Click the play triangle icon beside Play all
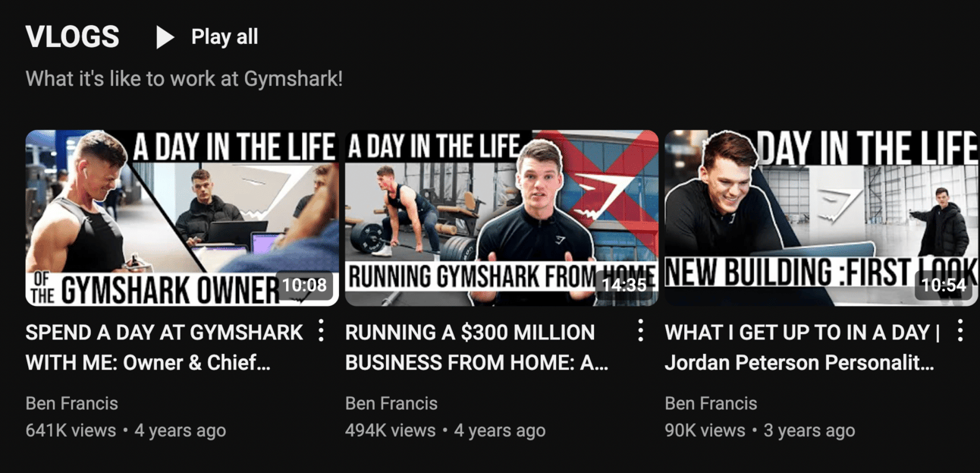Screen dimensions: 980x473 pos(165,37)
